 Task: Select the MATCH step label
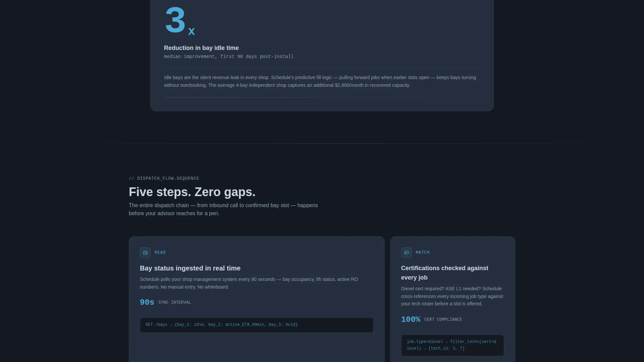(x=423, y=252)
